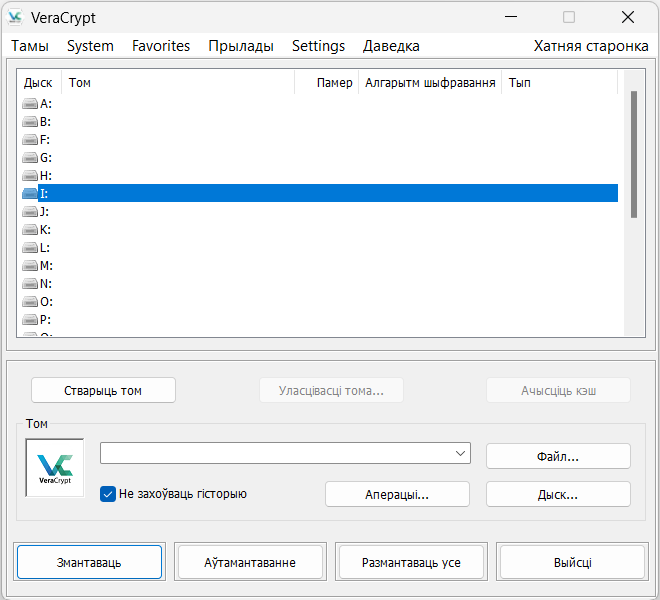Click the Змантаваць button
The height and width of the screenshot is (600, 660).
[89, 562]
